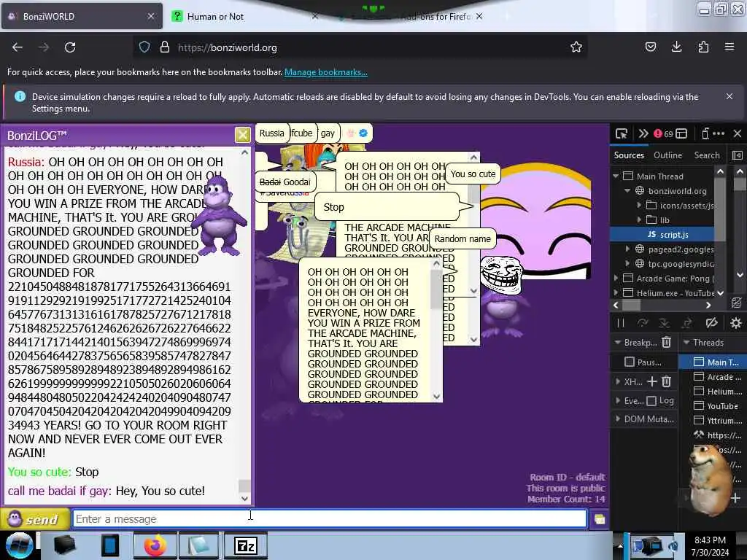Viewport: 747px width, 560px height.
Task: Toggle DevTools split console panel icon
Action: (682, 134)
